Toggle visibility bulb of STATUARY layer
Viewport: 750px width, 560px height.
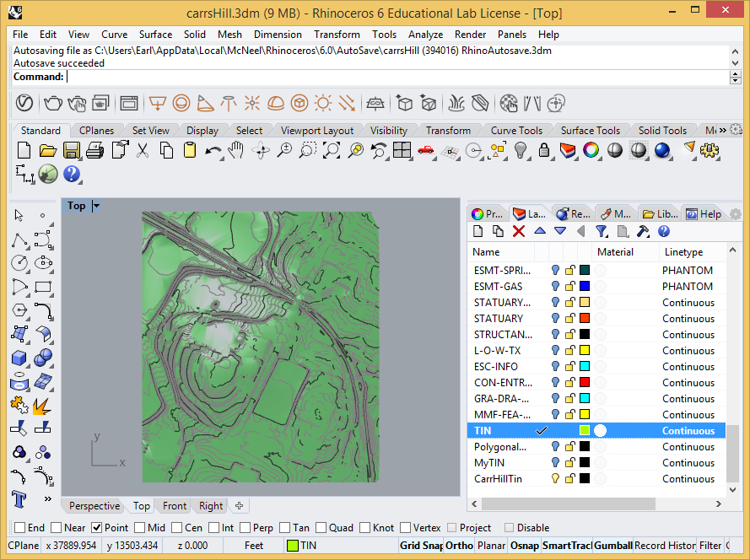click(x=555, y=318)
